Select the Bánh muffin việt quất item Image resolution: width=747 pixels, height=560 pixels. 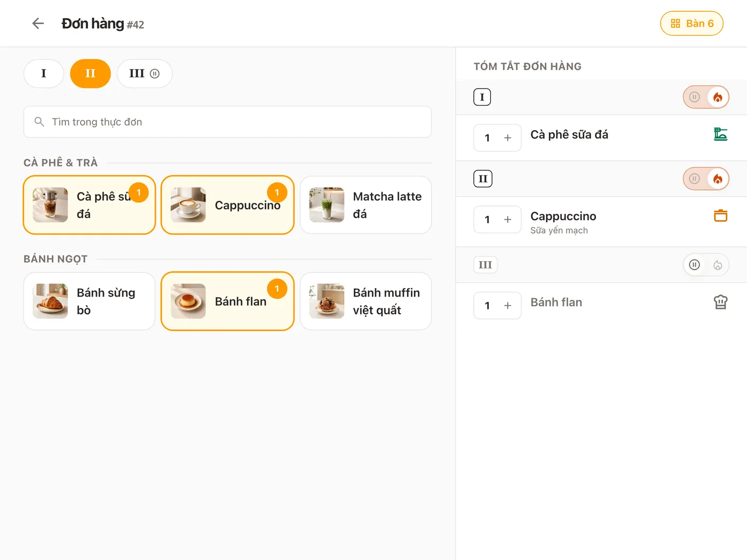click(365, 301)
